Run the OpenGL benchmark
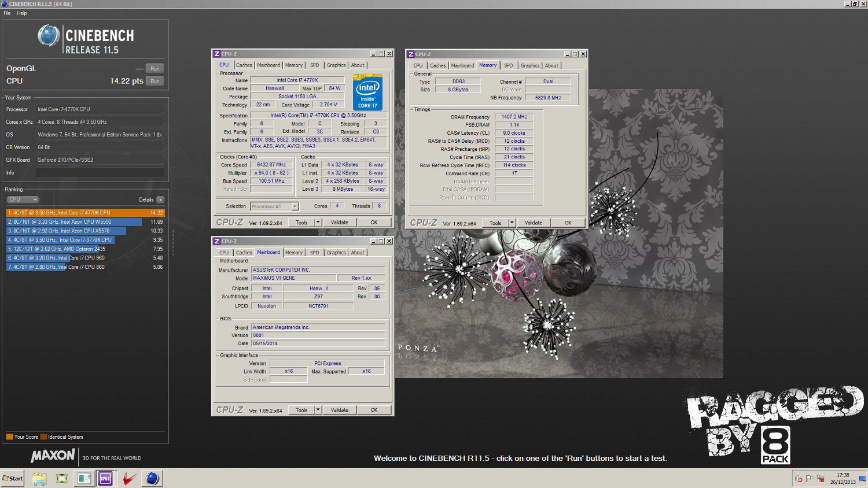 (x=155, y=68)
